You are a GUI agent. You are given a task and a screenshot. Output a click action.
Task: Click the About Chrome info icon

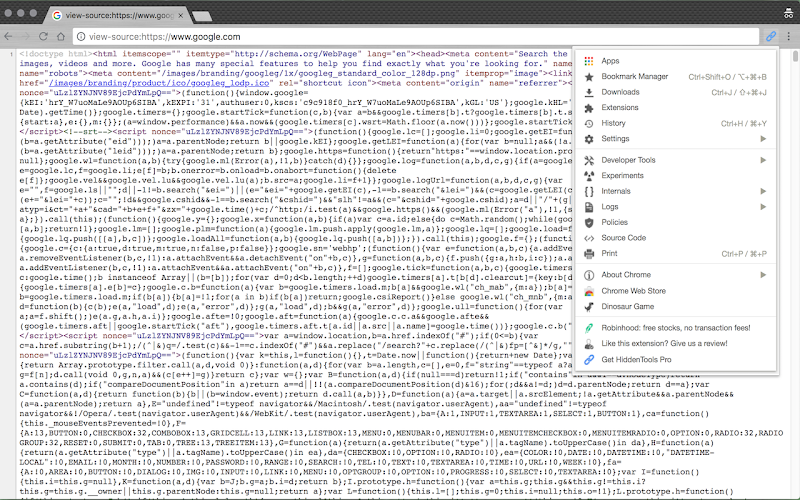click(x=589, y=275)
